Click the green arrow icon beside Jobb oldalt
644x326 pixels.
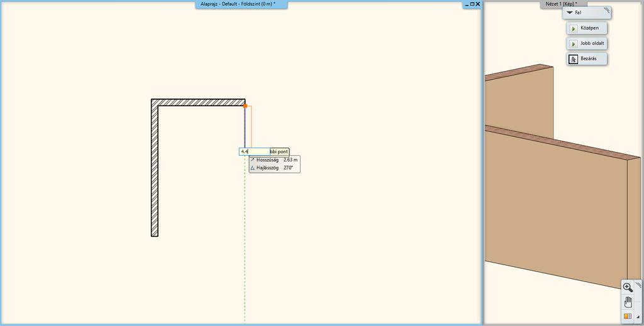pyautogui.click(x=574, y=44)
